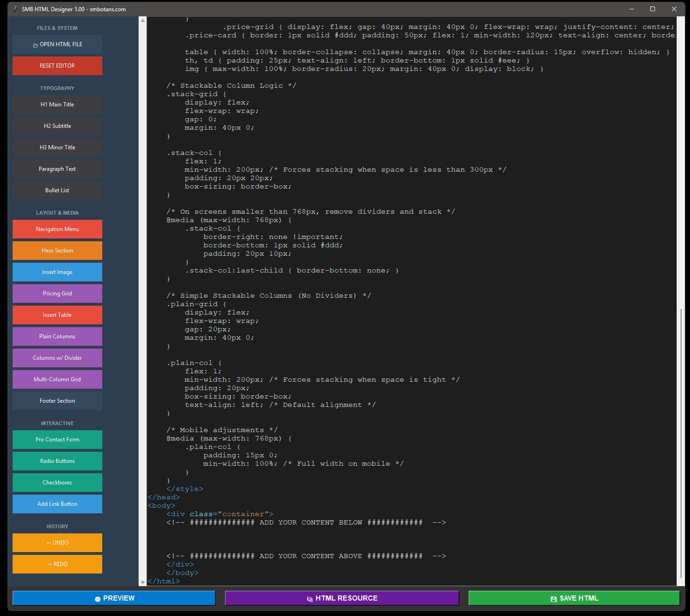This screenshot has height=616, width=690.
Task: Insert Columns w/ Divider
Action: coord(57,358)
